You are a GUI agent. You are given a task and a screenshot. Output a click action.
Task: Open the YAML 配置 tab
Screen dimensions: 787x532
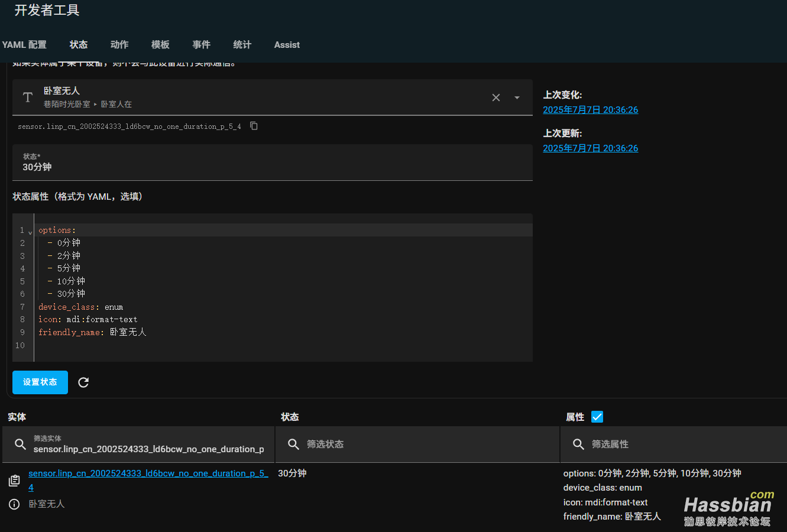click(x=24, y=45)
